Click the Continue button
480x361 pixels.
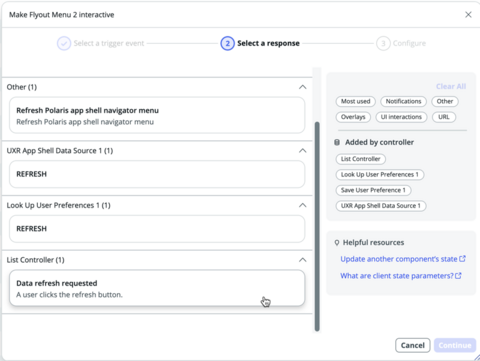(455, 345)
